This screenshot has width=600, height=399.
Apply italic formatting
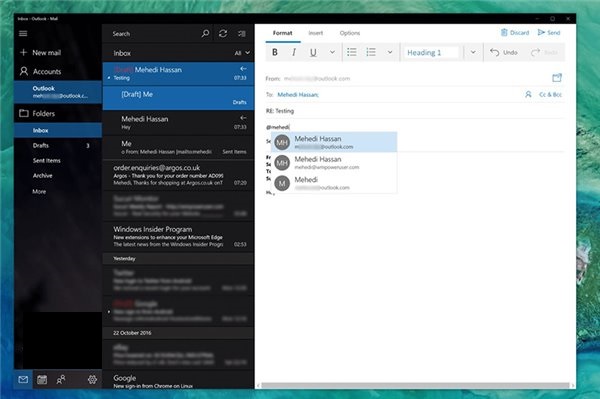pyautogui.click(x=293, y=52)
